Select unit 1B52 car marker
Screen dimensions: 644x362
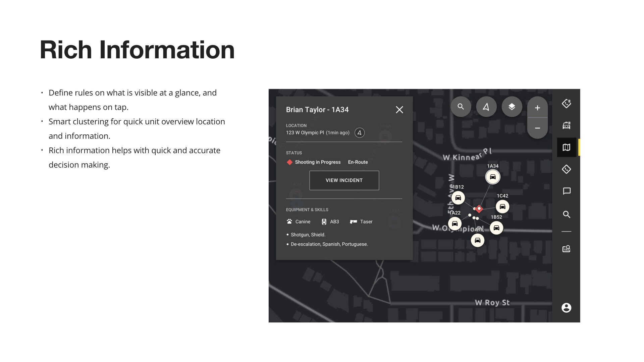click(x=496, y=228)
